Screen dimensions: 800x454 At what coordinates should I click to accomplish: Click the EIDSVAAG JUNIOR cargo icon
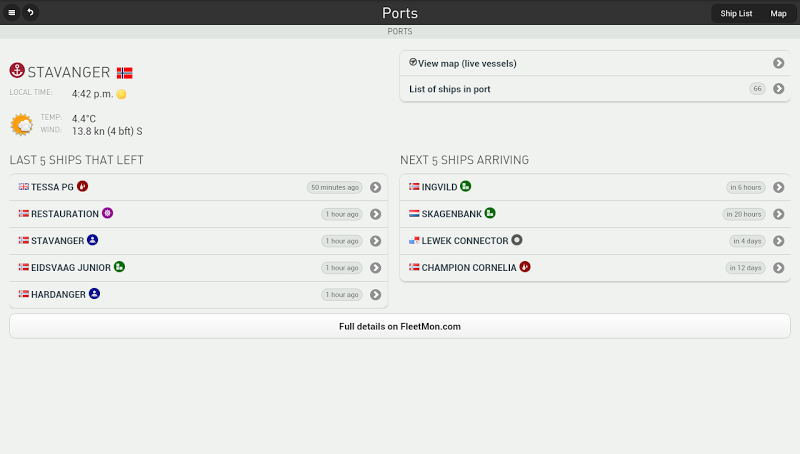pos(119,267)
